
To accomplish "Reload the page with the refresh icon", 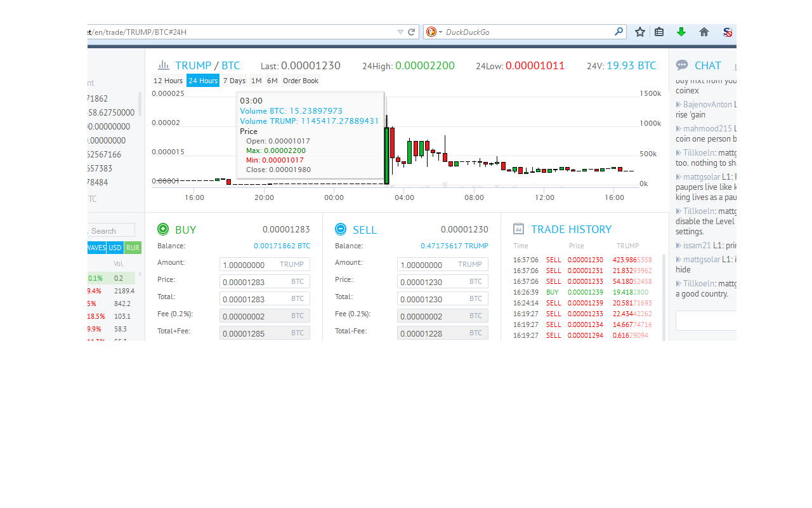I will click(x=411, y=32).
